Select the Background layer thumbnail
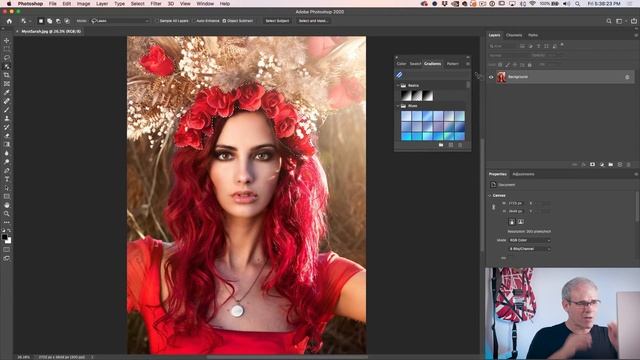The height and width of the screenshot is (360, 640). (501, 77)
